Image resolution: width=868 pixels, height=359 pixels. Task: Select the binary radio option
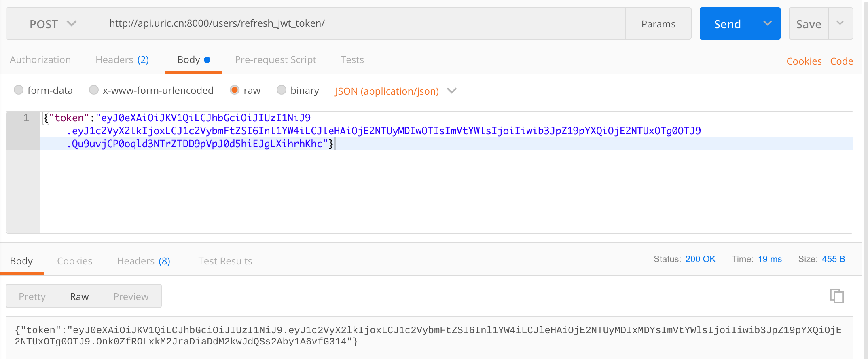coord(282,90)
